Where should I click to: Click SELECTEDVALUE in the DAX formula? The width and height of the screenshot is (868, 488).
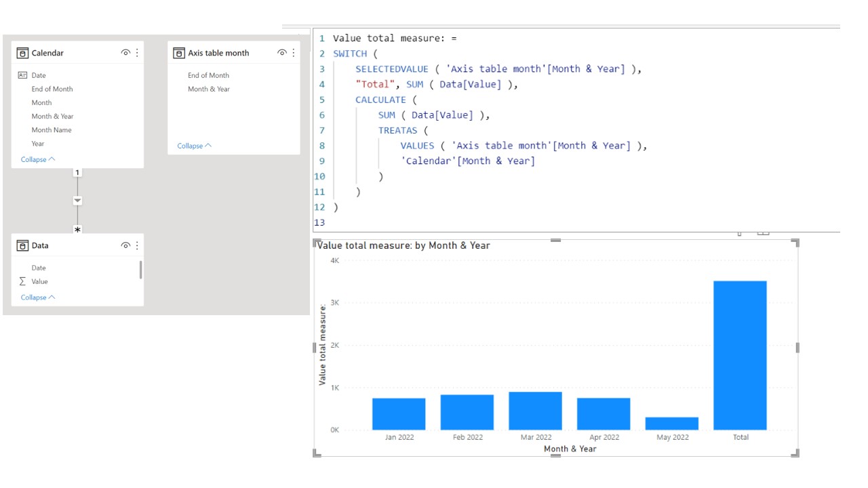point(392,69)
